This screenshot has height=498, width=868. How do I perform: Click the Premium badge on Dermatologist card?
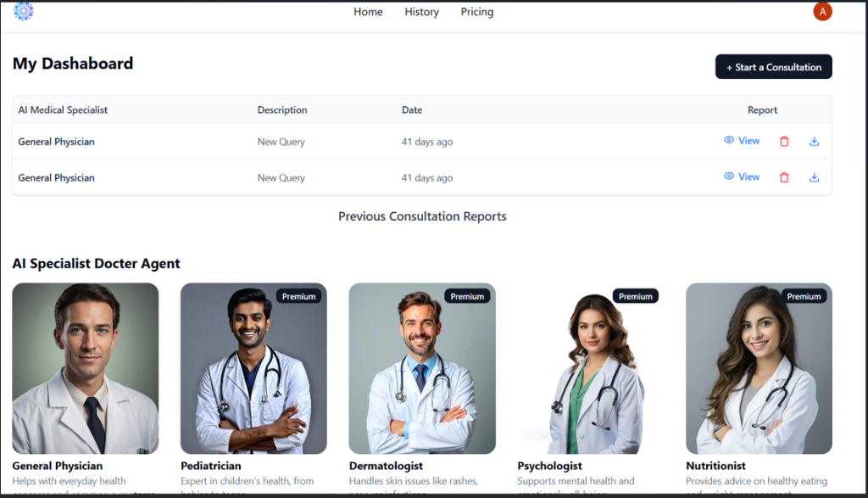(467, 296)
